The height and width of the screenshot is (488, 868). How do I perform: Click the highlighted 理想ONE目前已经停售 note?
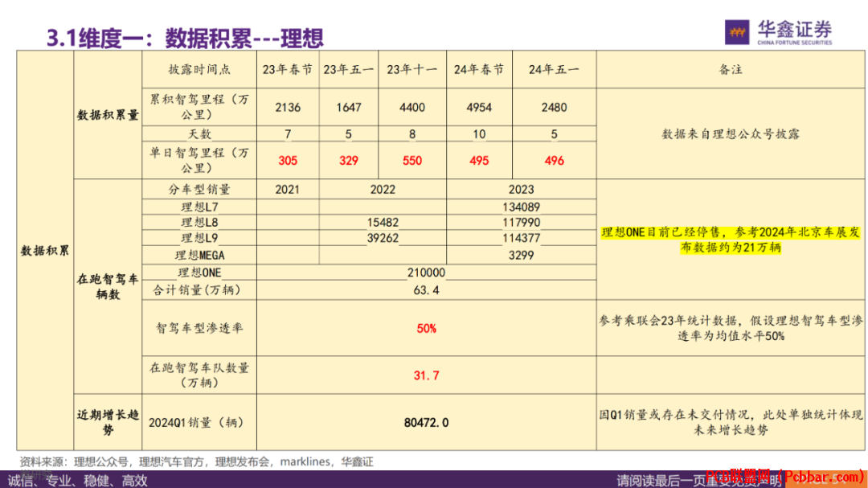(731, 240)
